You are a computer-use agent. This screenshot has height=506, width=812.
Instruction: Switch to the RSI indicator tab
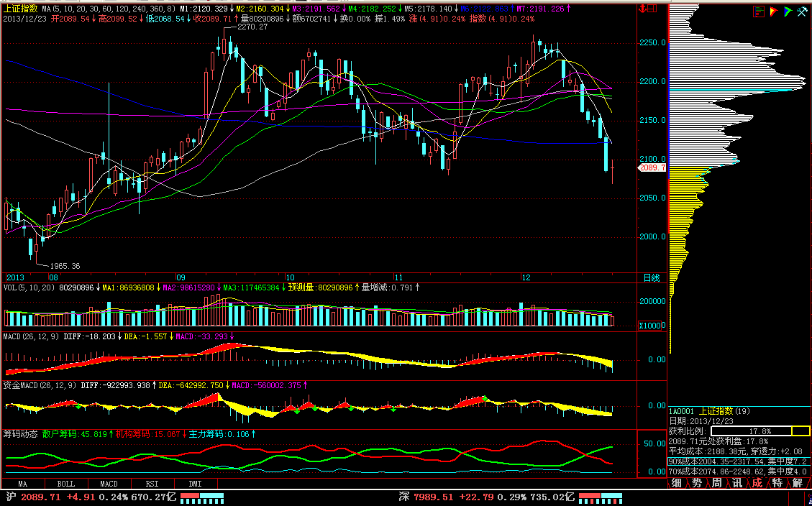click(x=152, y=484)
